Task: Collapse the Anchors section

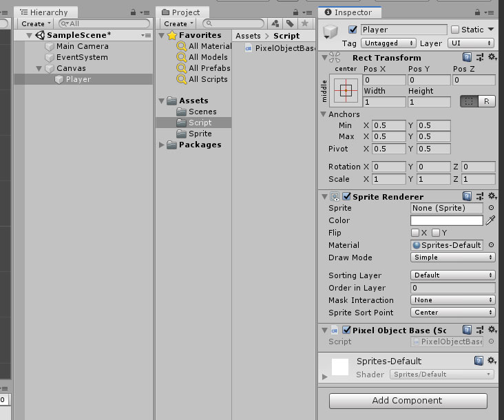Action: tap(324, 114)
